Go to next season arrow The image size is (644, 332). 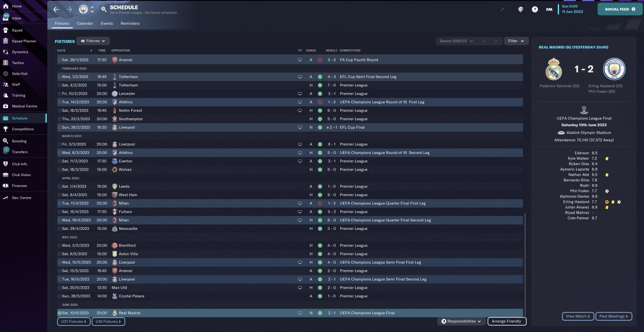(x=496, y=41)
